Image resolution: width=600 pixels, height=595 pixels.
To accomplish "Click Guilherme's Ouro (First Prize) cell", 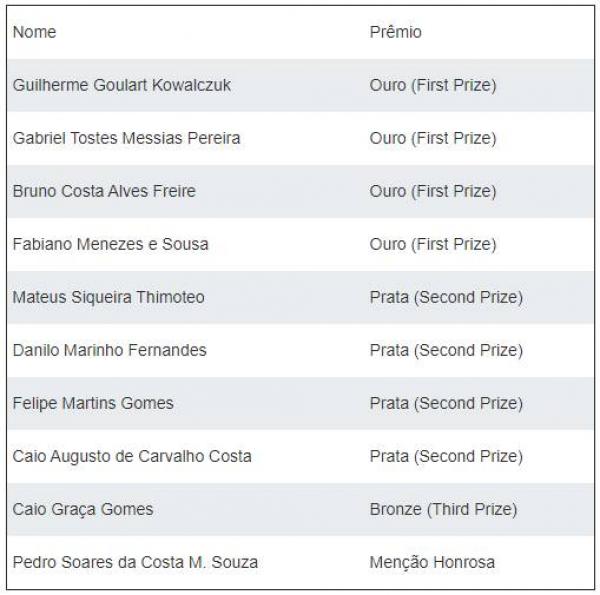I will tap(433, 85).
